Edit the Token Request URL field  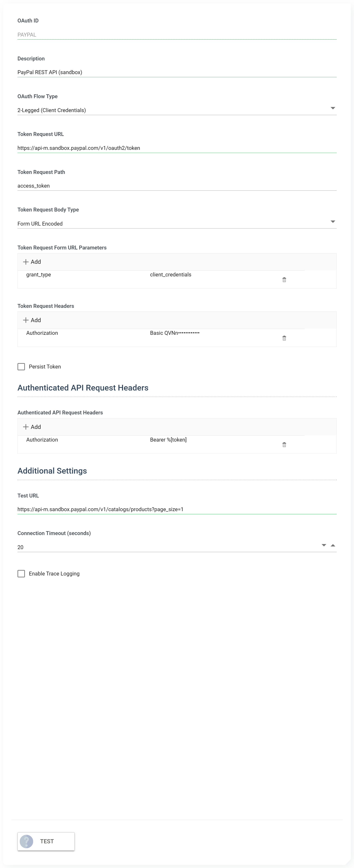(x=177, y=148)
